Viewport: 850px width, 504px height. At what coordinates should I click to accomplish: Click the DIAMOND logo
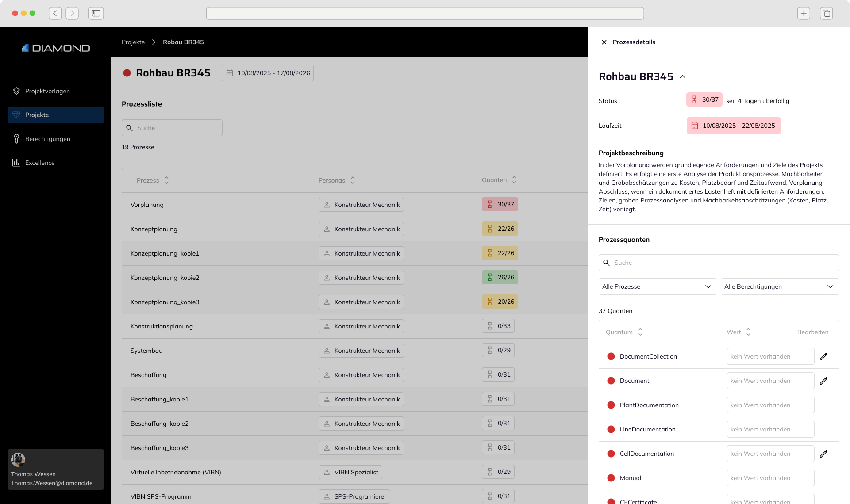point(56,48)
